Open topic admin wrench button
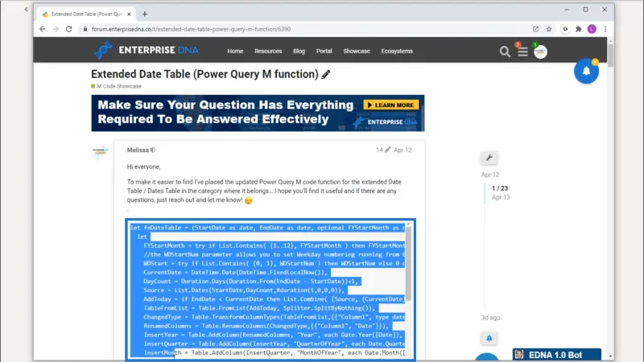This screenshot has height=362, width=644. point(489,158)
